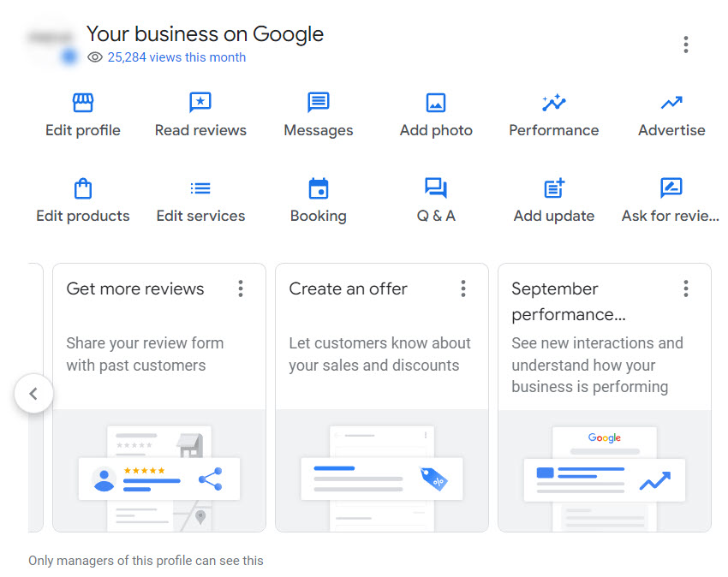Image resolution: width=728 pixels, height=577 pixels.
Task: Click the Add photo image icon
Action: [436, 103]
